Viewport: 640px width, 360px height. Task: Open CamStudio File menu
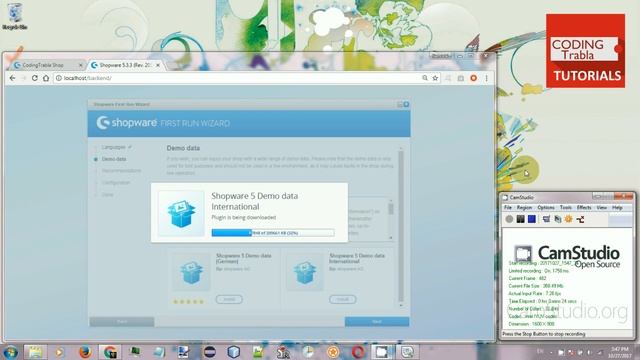(x=508, y=208)
